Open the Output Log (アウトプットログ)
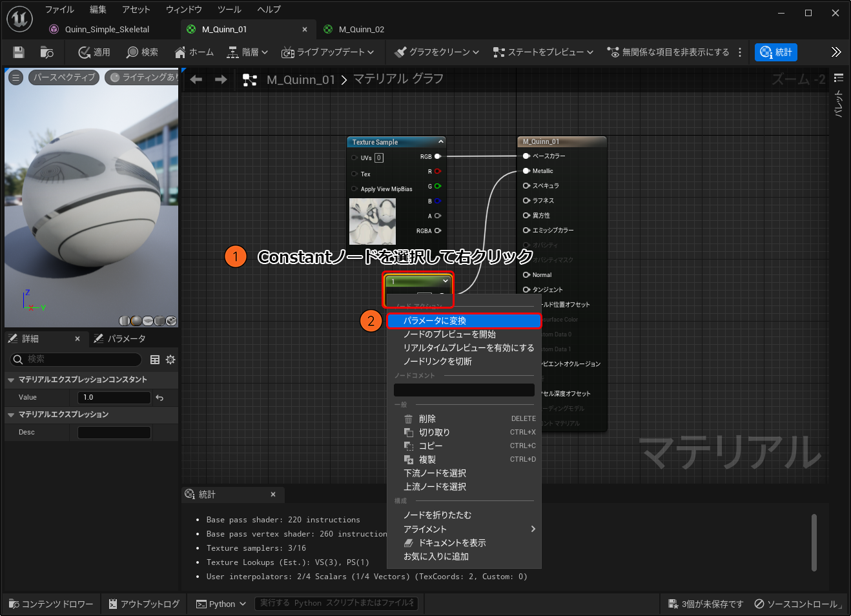 click(x=144, y=604)
